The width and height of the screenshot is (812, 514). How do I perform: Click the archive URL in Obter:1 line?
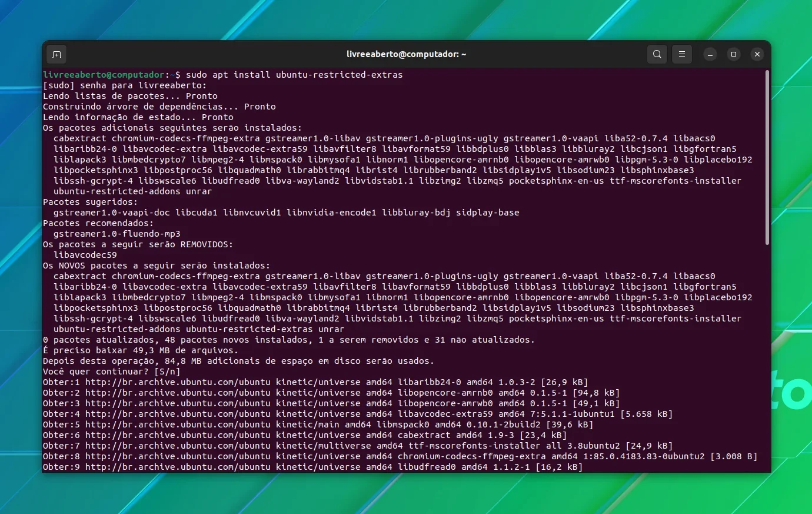pos(178,382)
